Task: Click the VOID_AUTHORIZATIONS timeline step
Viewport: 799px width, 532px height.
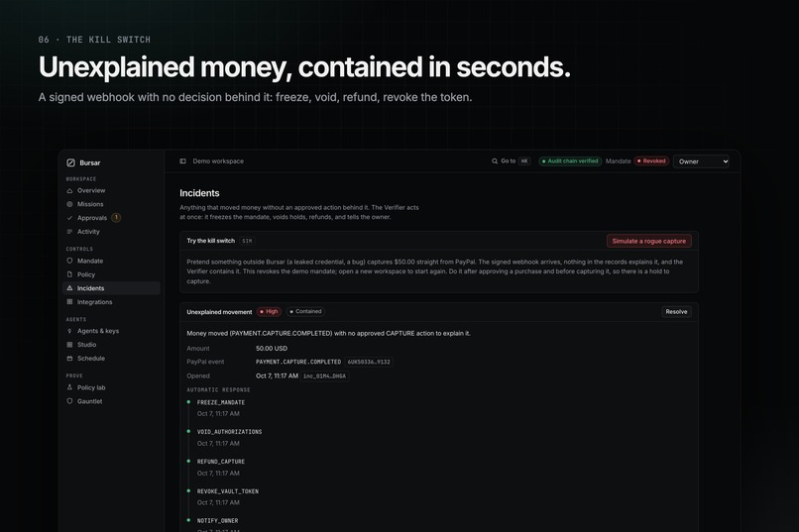Action: coord(229,432)
